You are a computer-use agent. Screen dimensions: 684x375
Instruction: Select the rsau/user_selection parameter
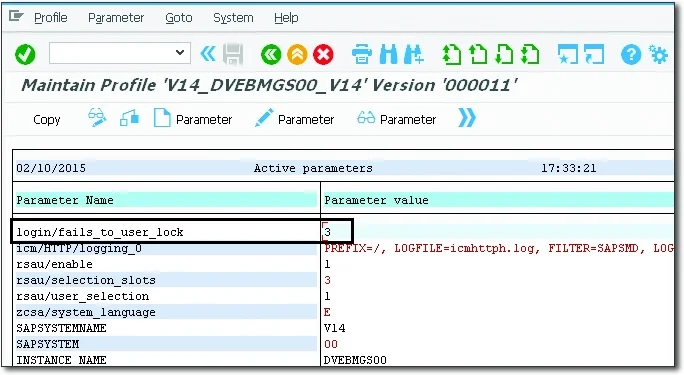[82, 296]
